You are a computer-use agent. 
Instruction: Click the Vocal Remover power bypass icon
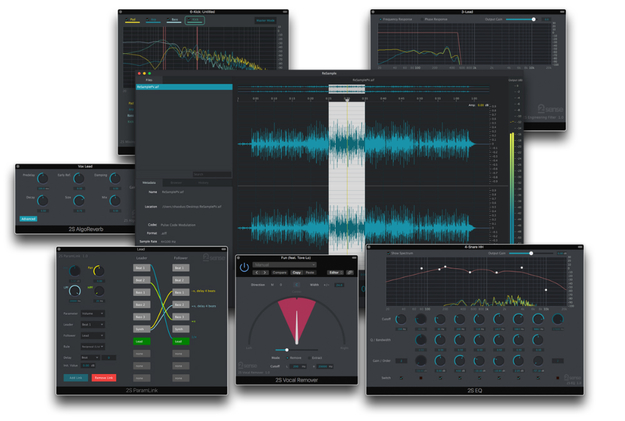244,268
